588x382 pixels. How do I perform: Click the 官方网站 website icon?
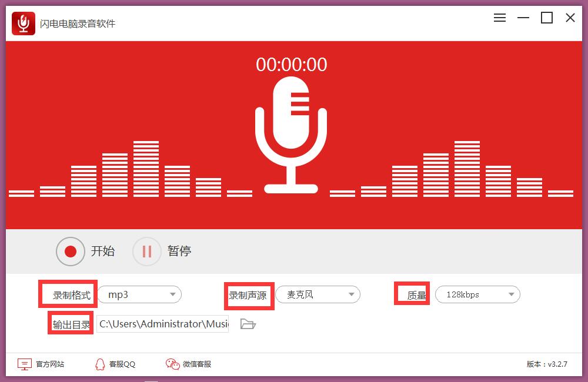(24, 364)
